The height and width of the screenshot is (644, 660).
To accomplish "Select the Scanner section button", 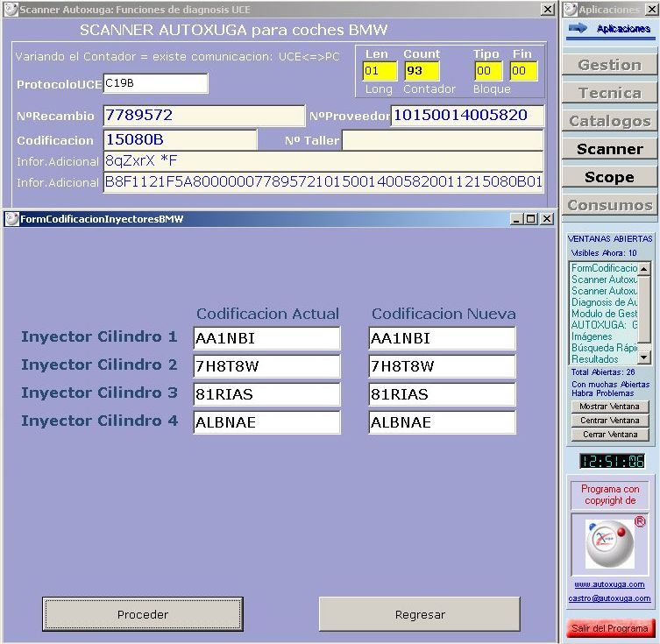I will [609, 149].
